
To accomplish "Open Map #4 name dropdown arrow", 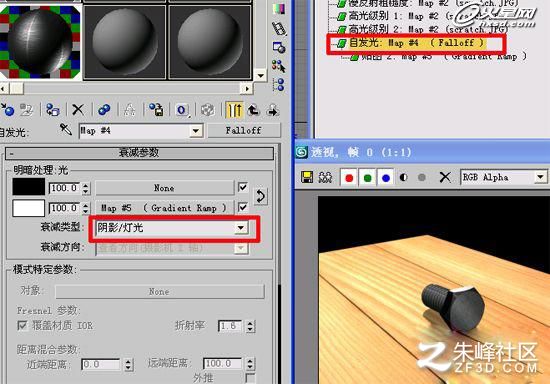I will point(196,131).
